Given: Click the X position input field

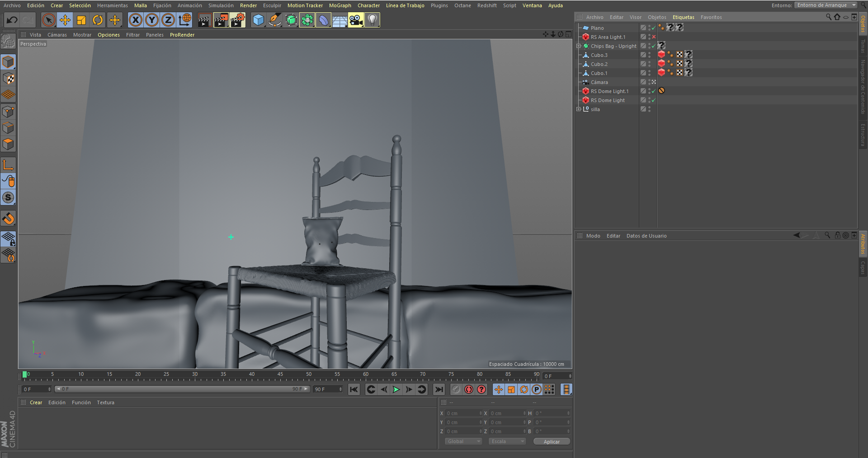Looking at the screenshot, I should click(464, 413).
